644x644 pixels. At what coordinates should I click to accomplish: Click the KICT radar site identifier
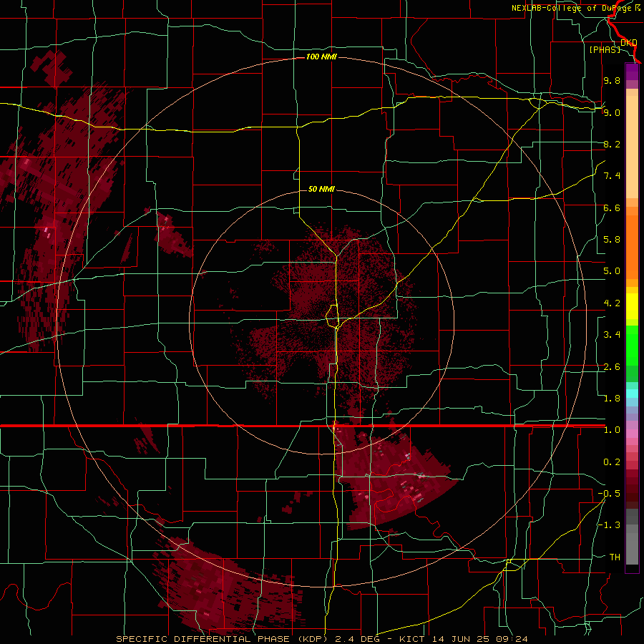tap(413, 639)
